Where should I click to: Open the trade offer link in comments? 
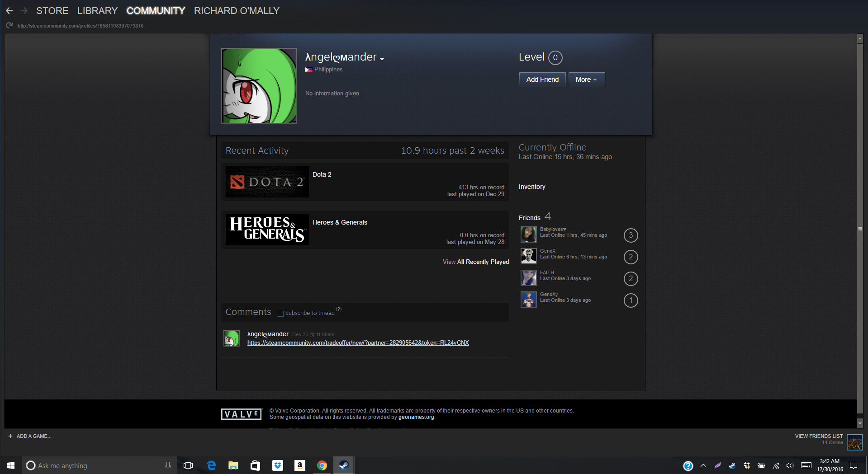358,343
